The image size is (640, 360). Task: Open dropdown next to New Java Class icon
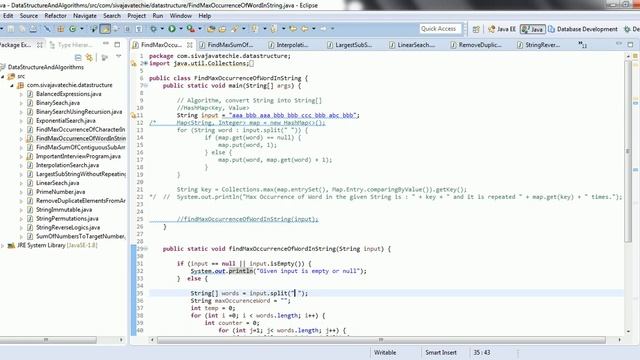(81, 29)
